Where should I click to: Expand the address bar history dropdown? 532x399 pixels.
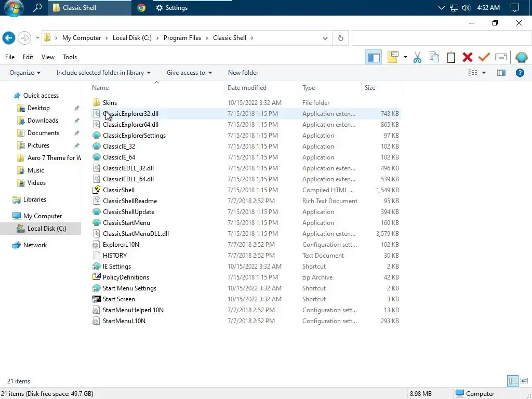pos(325,38)
